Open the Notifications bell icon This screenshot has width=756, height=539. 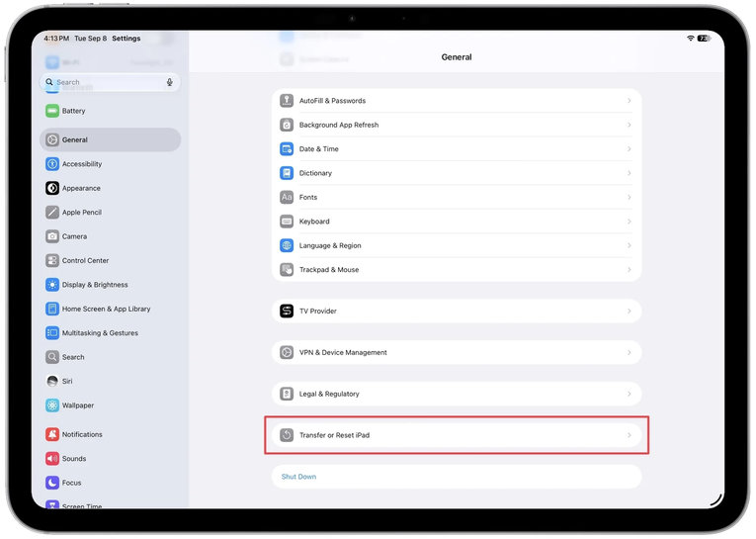tap(52, 434)
